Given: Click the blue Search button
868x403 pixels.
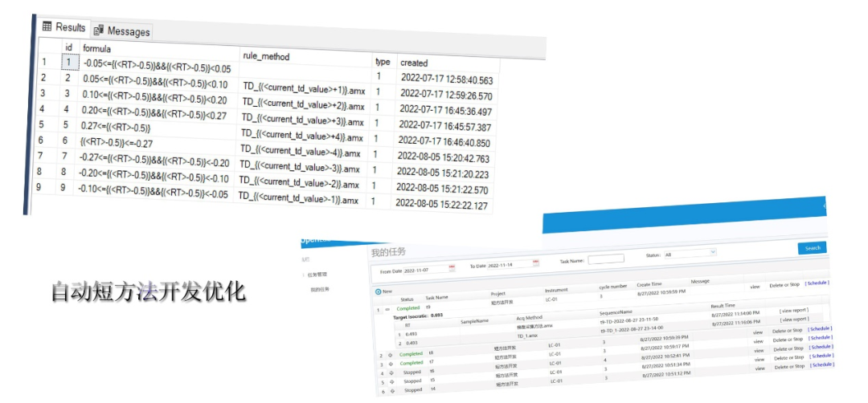Looking at the screenshot, I should tap(812, 247).
